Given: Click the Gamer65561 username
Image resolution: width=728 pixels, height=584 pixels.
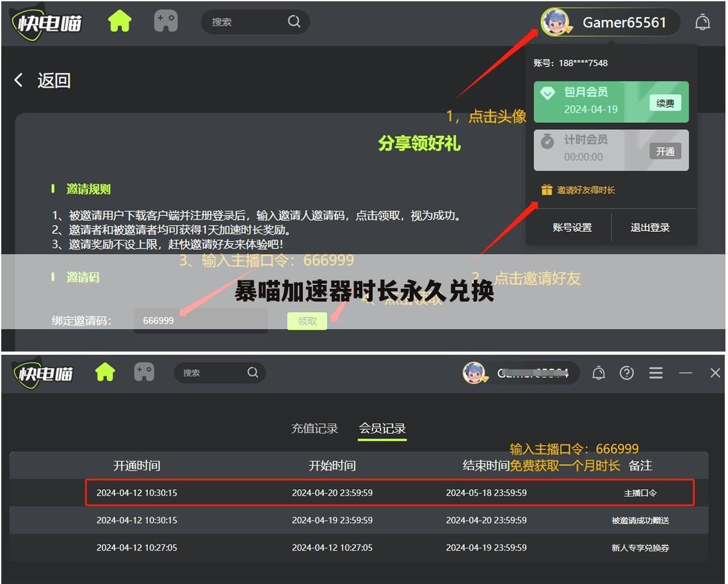Looking at the screenshot, I should tap(624, 22).
